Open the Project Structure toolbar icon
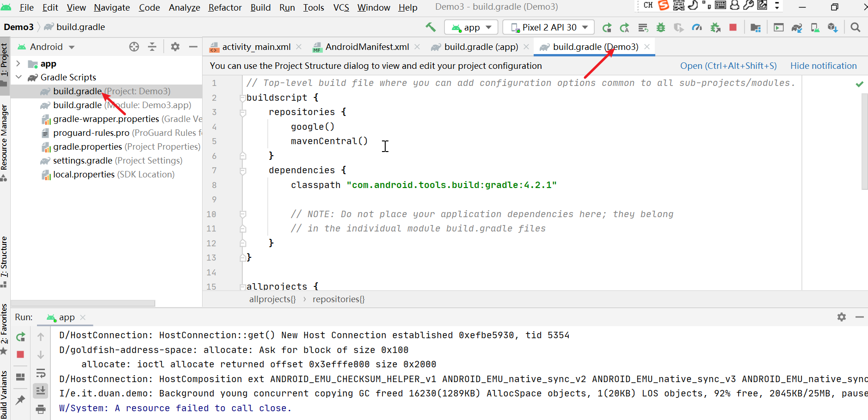The height and width of the screenshot is (420, 868). 756,28
